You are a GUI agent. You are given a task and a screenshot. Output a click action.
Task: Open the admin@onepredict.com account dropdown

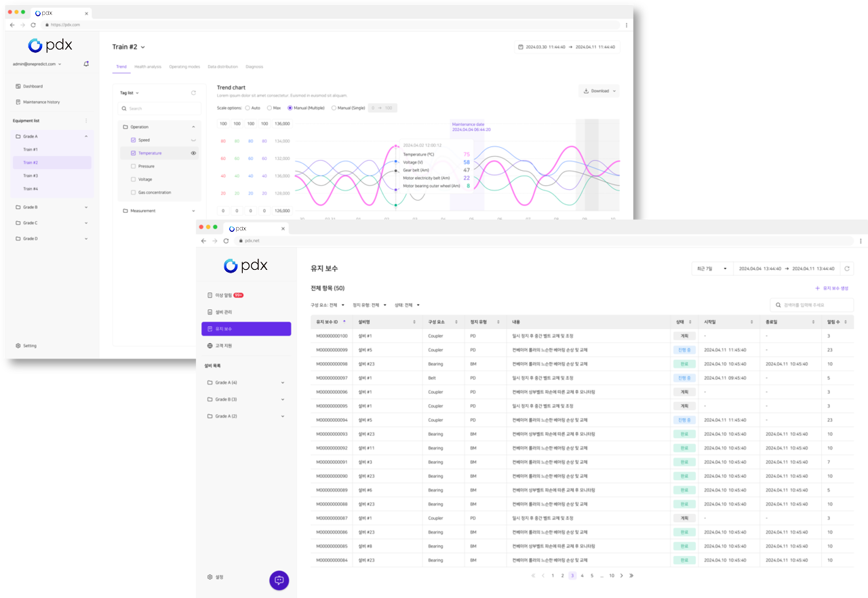[x=37, y=64]
